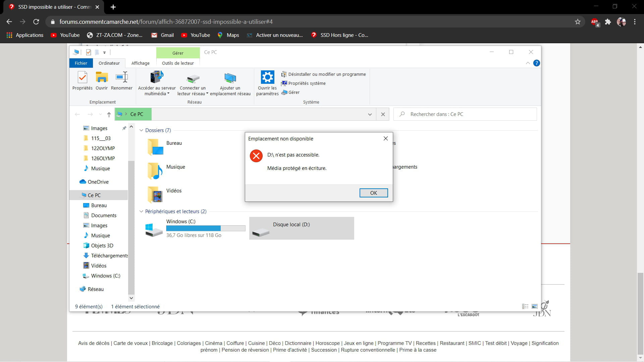
Task: Close the Emplacement non disponible dialog
Action: (x=385, y=138)
